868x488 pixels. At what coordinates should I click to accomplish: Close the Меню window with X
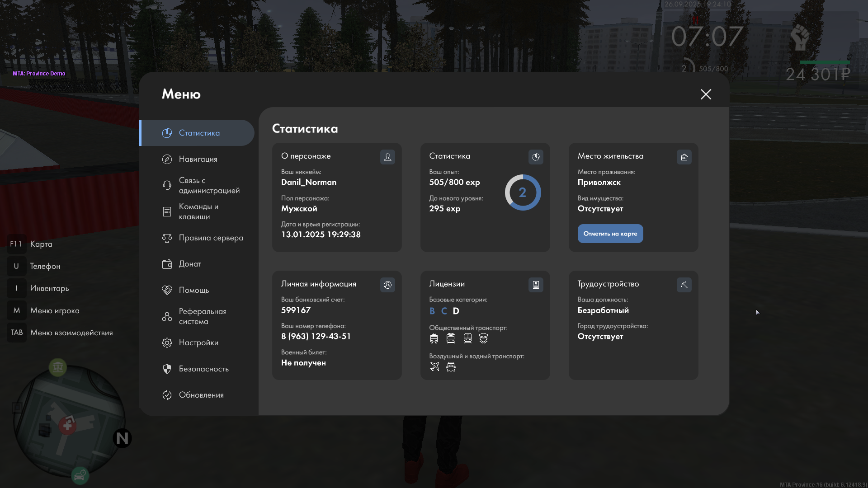click(x=706, y=94)
